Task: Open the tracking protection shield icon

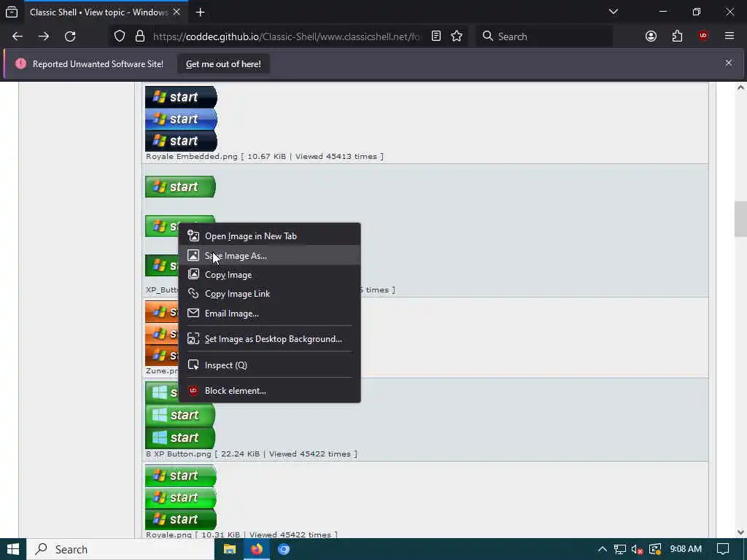Action: [x=120, y=36]
